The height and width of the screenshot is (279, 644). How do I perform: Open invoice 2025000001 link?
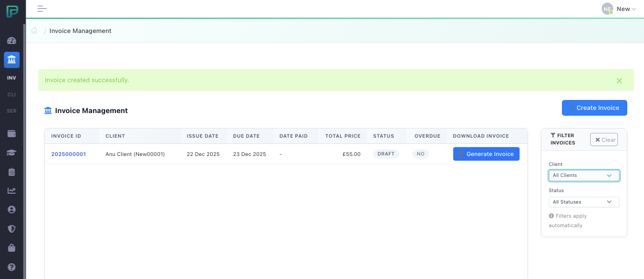(68, 154)
